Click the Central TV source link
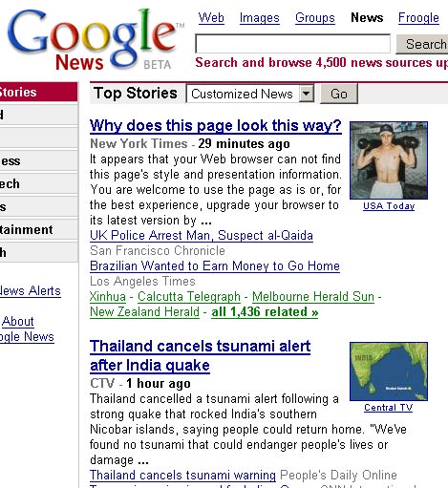The width and height of the screenshot is (448, 488). click(x=388, y=408)
